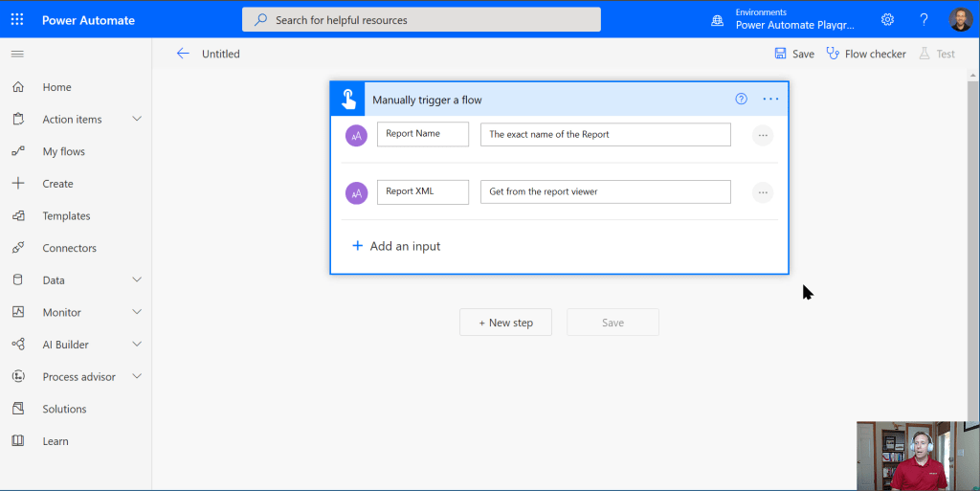This screenshot has width=980, height=491.
Task: Click the Monitor chart icon
Action: pyautogui.click(x=18, y=312)
